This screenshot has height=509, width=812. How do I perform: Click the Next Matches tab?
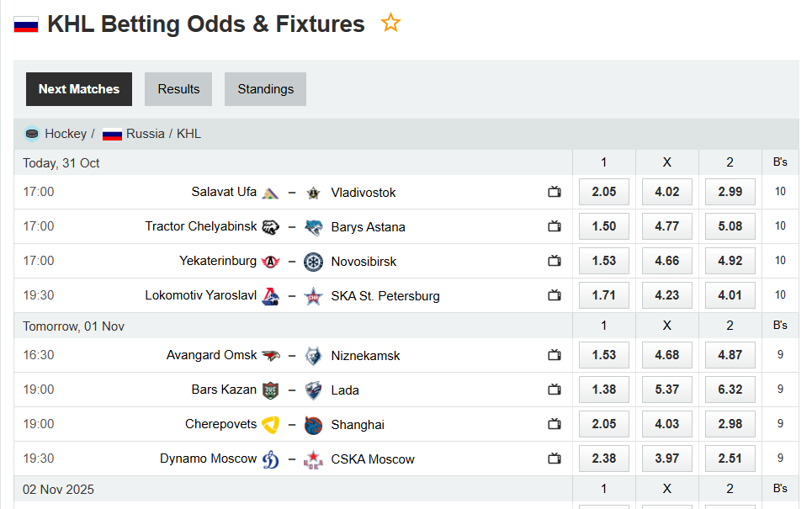[78, 88]
